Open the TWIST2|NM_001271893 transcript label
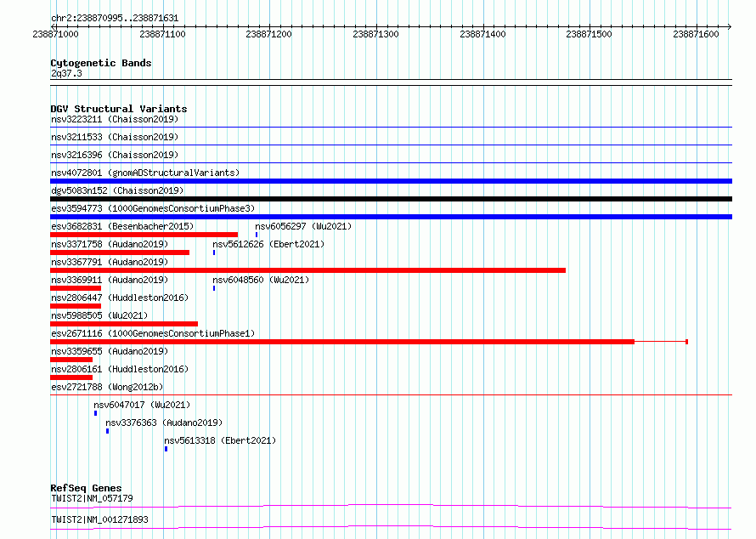Screen dimensions: 756x539 click(x=99, y=519)
